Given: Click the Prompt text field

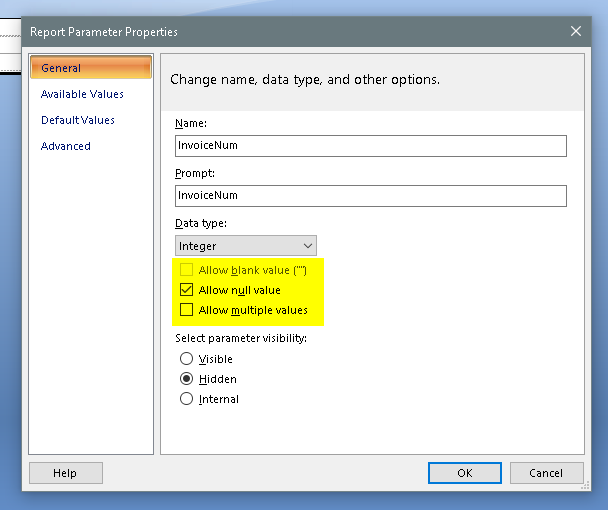Looking at the screenshot, I should (370, 196).
